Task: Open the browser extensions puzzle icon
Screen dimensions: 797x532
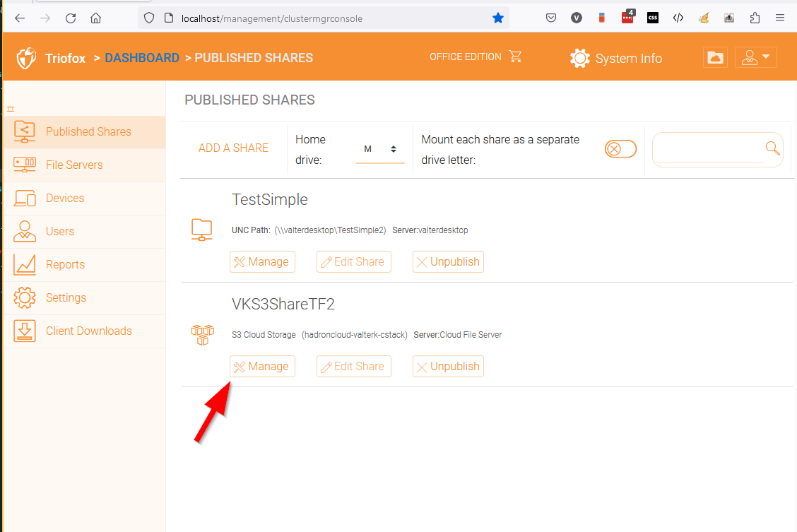Action: [x=755, y=18]
